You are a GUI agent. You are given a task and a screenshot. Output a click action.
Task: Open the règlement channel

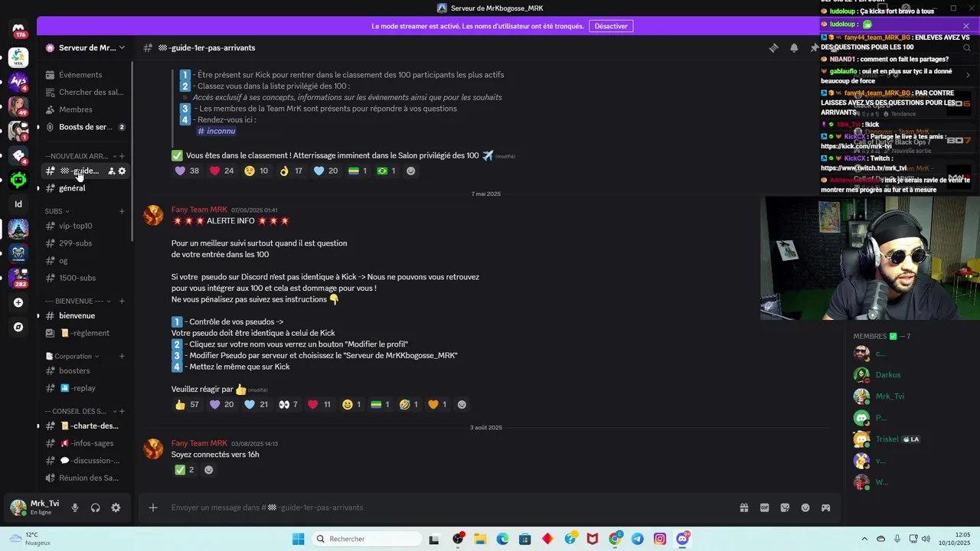click(x=85, y=333)
